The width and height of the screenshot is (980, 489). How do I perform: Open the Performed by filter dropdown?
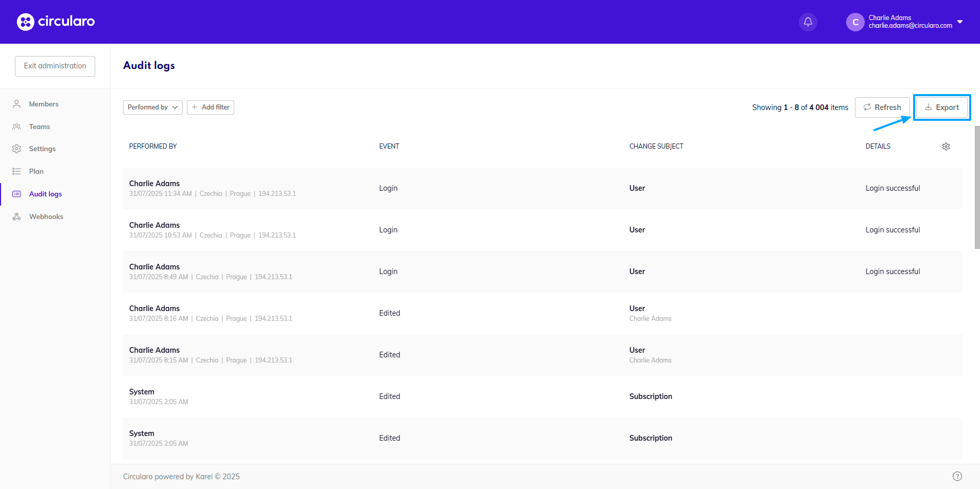(x=152, y=107)
